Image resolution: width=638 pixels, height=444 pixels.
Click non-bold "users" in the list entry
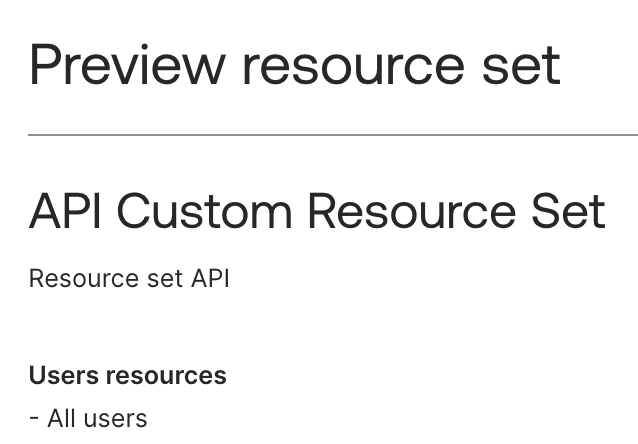click(115, 418)
